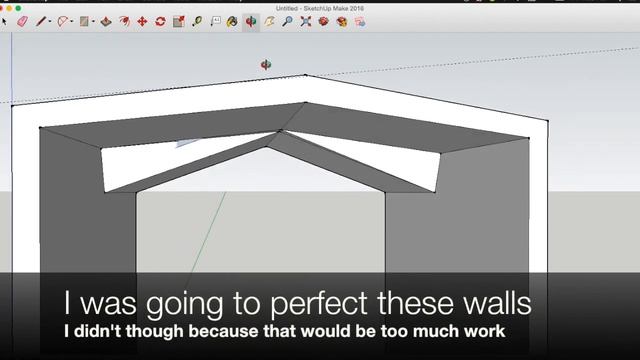
Task: Click the Zoom Extents tool
Action: click(306, 21)
